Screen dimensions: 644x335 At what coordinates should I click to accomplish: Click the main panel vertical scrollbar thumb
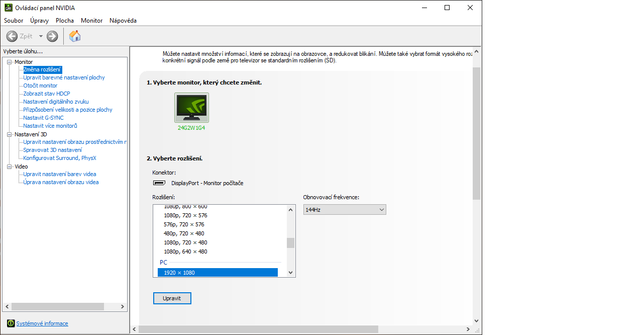476,133
